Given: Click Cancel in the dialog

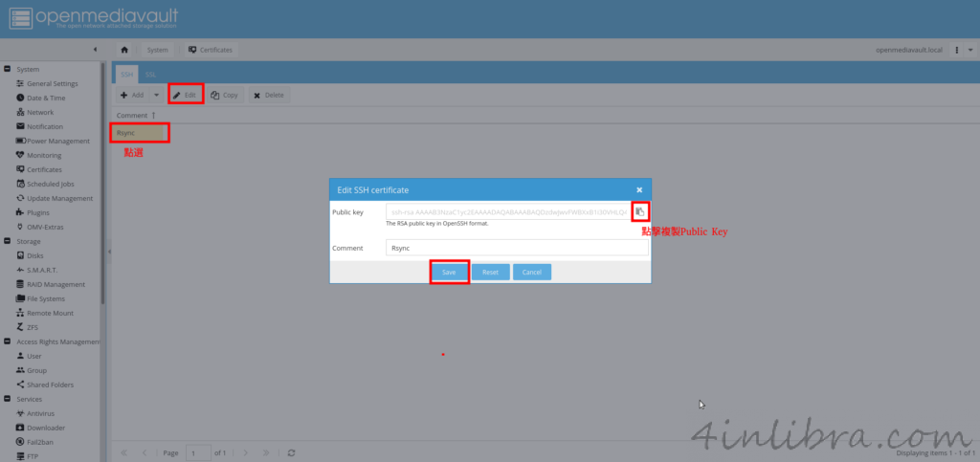Looking at the screenshot, I should (531, 272).
